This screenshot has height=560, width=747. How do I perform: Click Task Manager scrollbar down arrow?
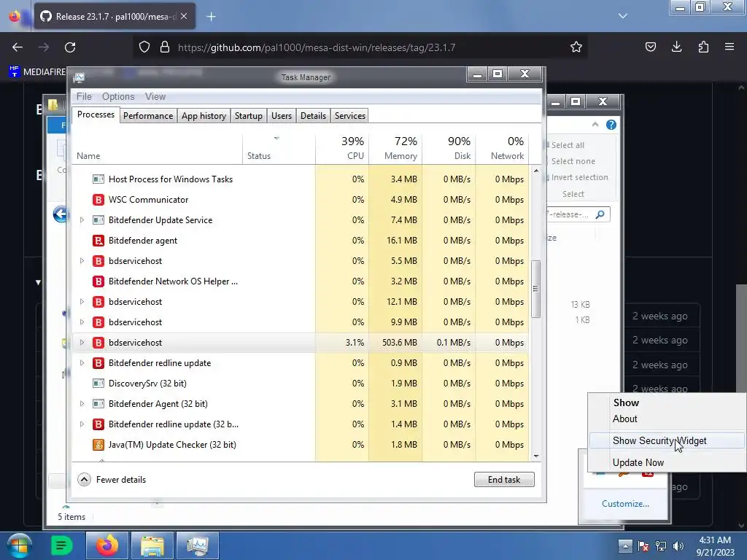536,456
